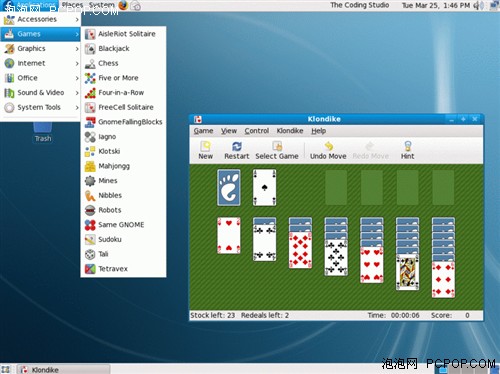Start Sudoku from Games menu
Viewport: 500px width, 374px height.
point(123,239)
